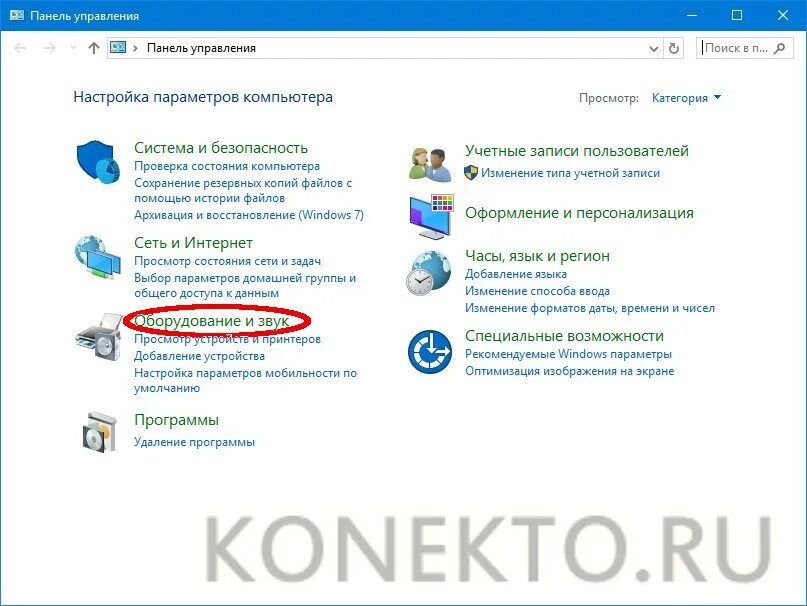Select Панель управления breadcrumb in address bar
This screenshot has height=606, width=807.
coord(201,48)
